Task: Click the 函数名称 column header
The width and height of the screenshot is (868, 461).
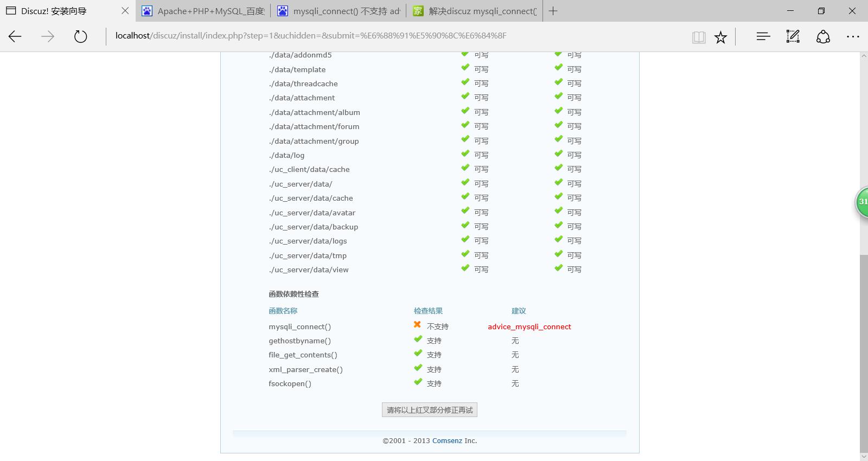Action: click(283, 311)
